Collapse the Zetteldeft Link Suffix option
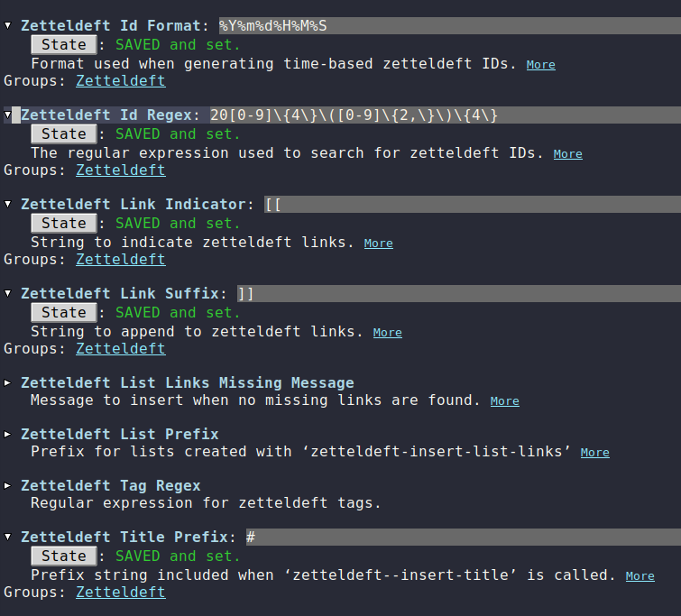 (x=8, y=294)
